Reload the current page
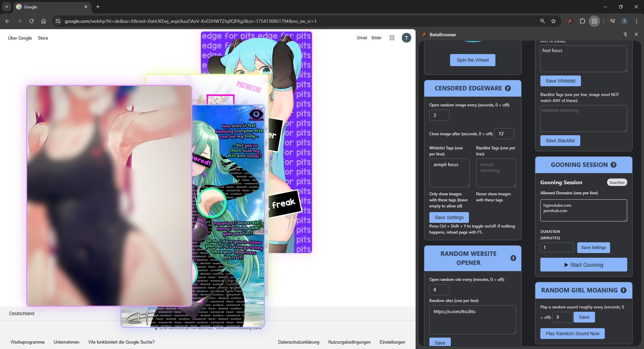This screenshot has width=644, height=349. click(32, 21)
